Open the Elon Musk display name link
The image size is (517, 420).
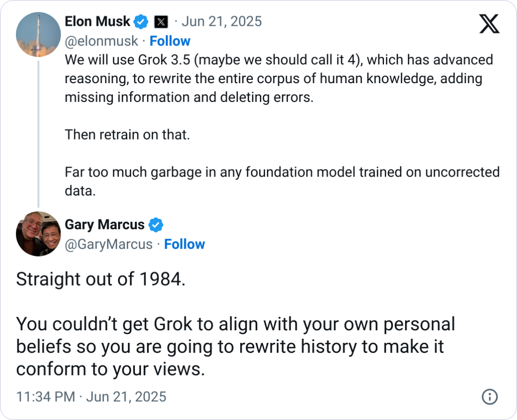pyautogui.click(x=97, y=22)
